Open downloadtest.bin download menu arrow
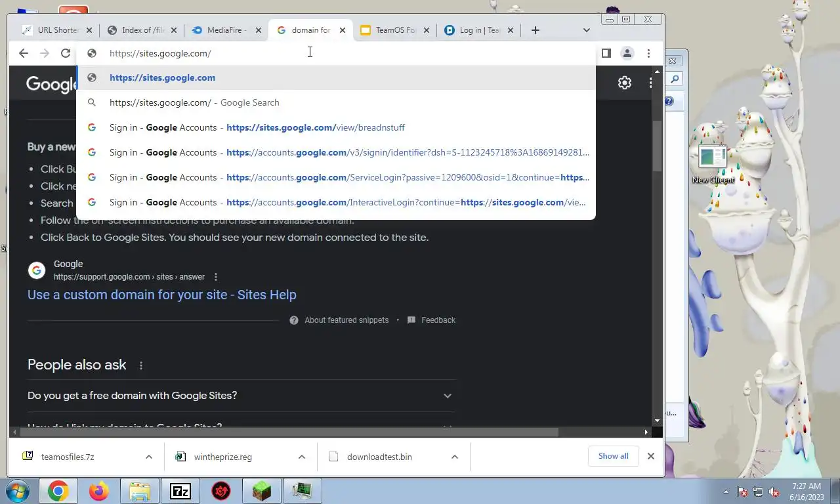 click(x=455, y=457)
